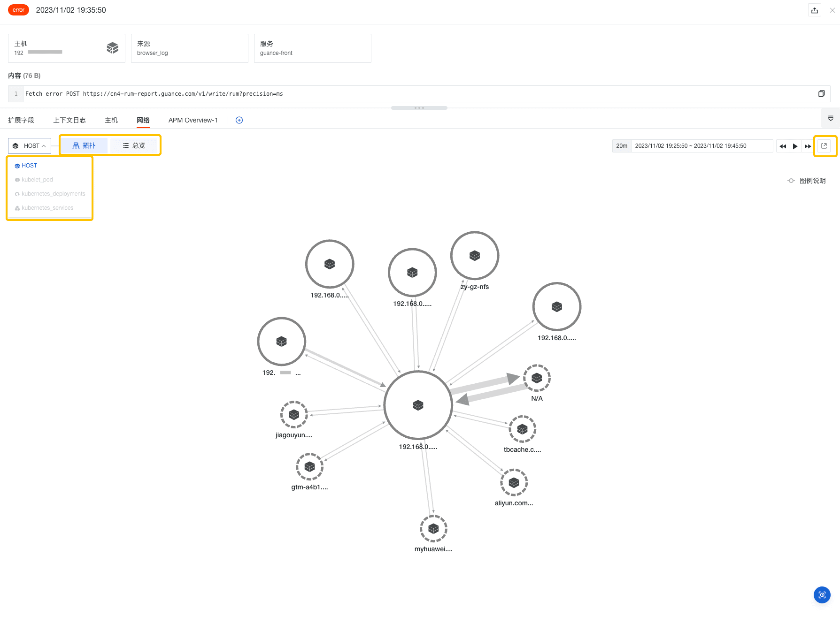This screenshot has height=624, width=840.
Task: Click the time range input field
Action: click(701, 146)
